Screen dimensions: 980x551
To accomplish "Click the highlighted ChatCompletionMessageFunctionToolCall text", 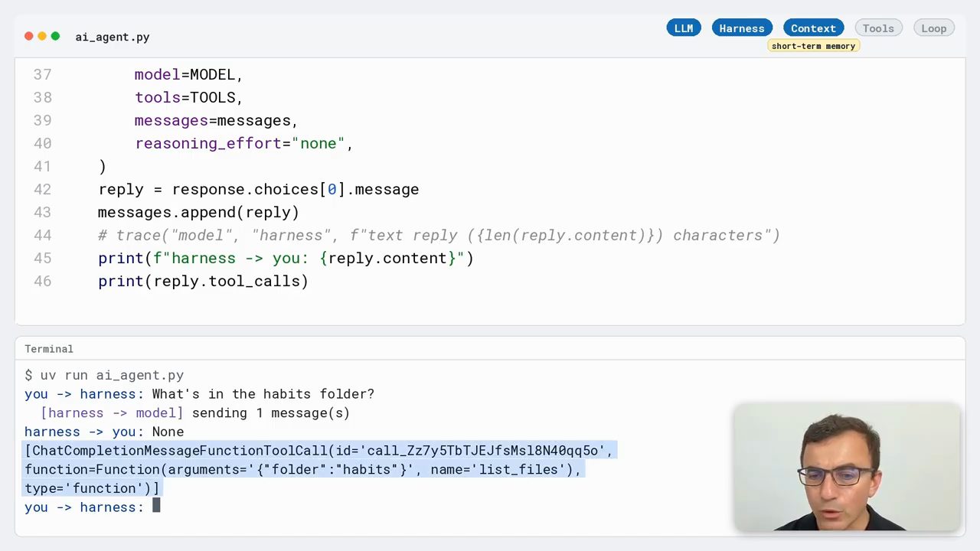I will tap(319, 451).
